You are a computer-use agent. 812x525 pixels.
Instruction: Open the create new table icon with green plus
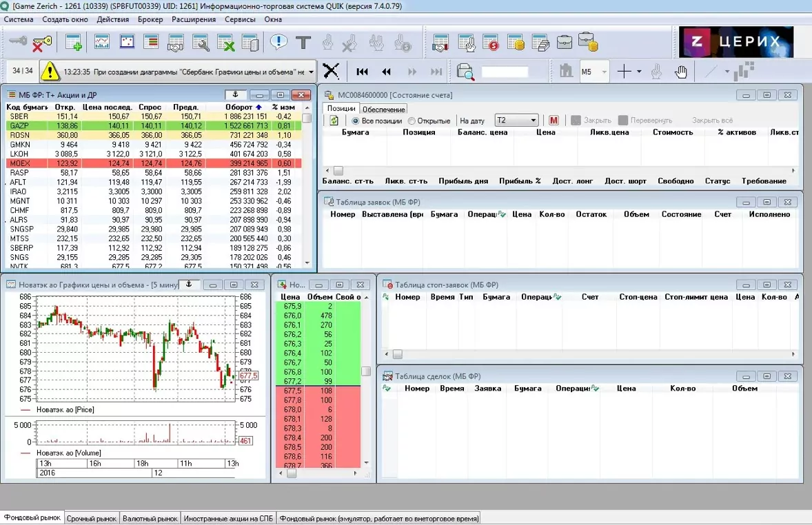(74, 43)
